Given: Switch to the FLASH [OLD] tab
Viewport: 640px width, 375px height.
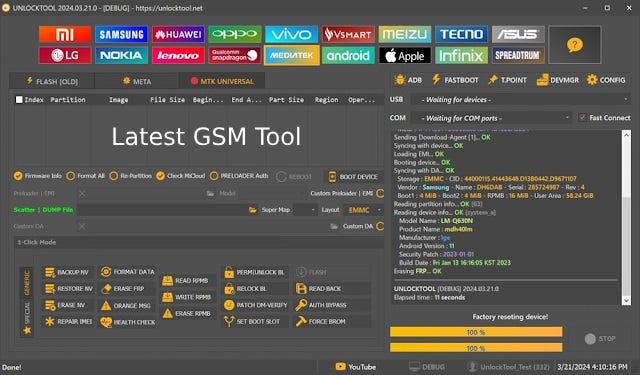Looking at the screenshot, I should (x=52, y=81).
